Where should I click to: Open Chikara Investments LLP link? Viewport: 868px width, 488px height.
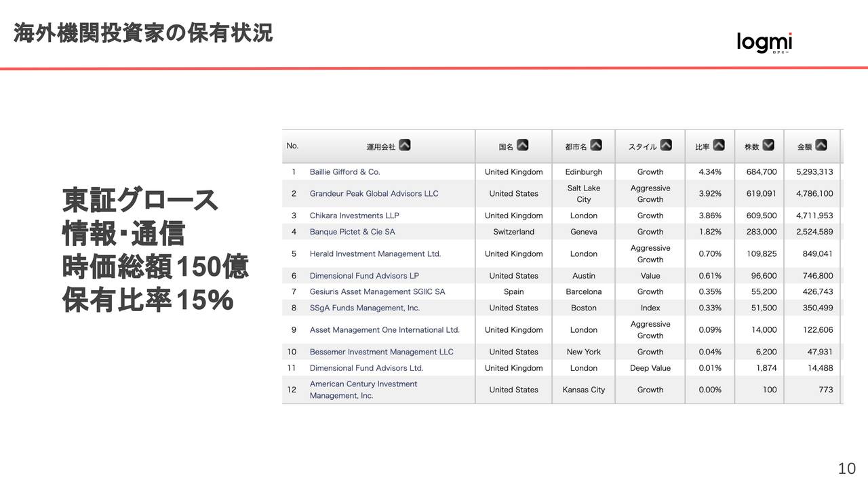(355, 216)
